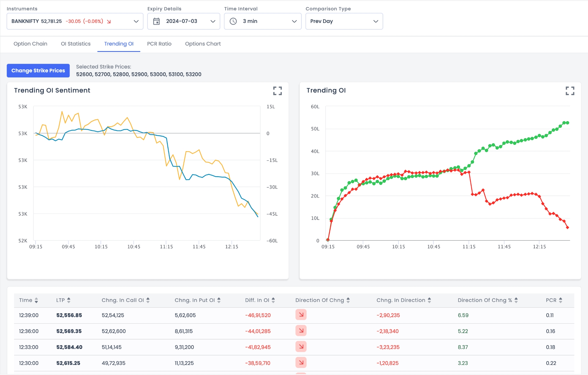Click the clock icon next to Time Interval
Screen dimensions: 588x375
tap(233, 21)
